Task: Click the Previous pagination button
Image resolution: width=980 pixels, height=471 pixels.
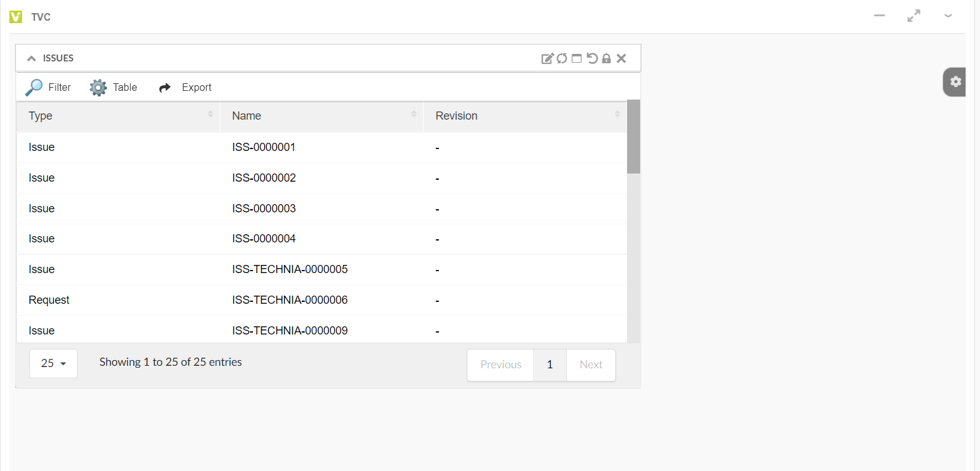Action: click(501, 365)
